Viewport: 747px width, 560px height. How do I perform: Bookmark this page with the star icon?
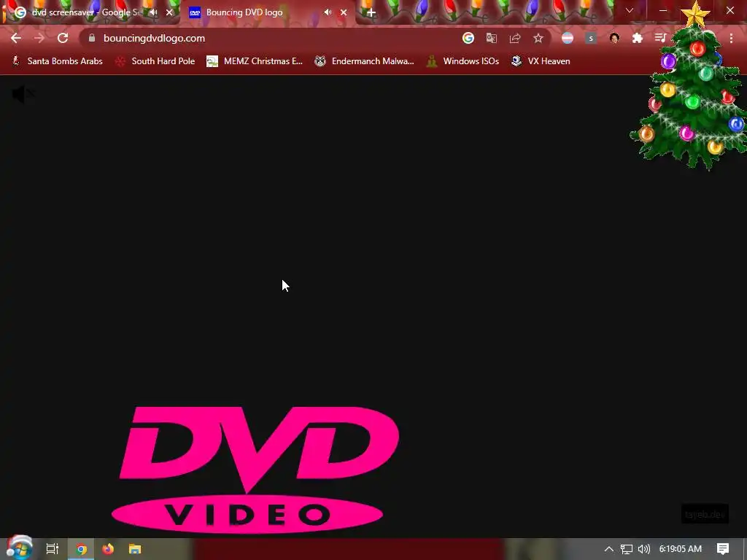click(x=538, y=38)
